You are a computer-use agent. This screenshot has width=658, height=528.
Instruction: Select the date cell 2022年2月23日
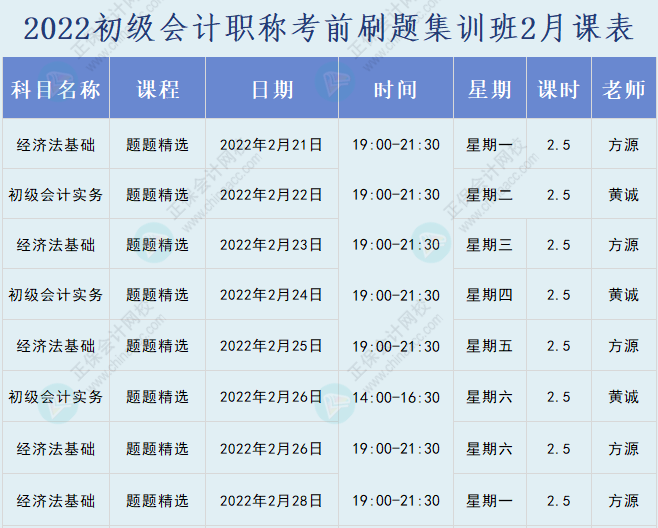[x=271, y=245]
